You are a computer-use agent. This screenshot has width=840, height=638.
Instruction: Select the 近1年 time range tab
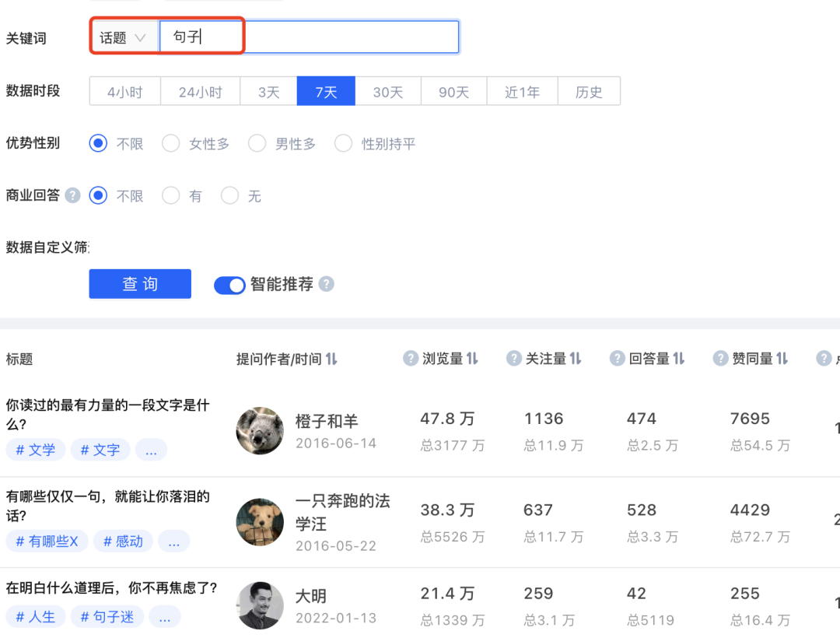click(x=523, y=92)
